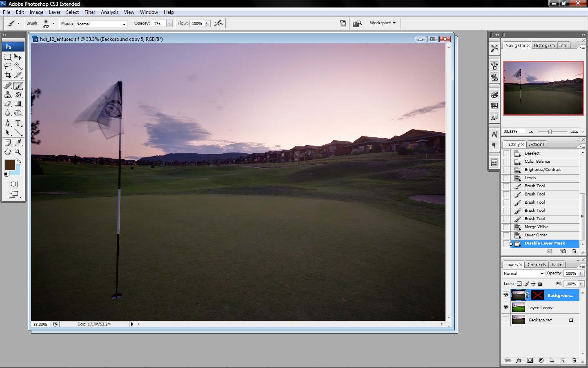Open the Image menu
Viewport: 588px width, 368px height.
click(x=36, y=12)
